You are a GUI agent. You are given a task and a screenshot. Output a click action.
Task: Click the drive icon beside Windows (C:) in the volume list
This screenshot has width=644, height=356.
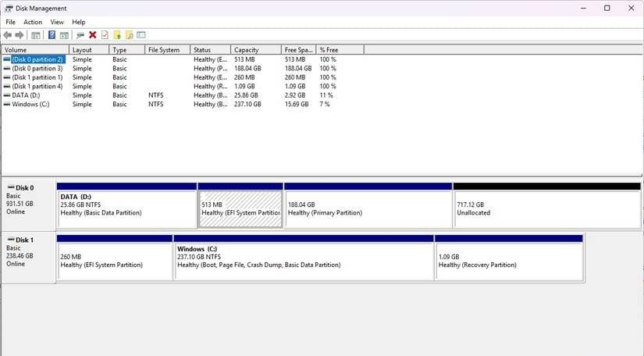pyautogui.click(x=6, y=105)
